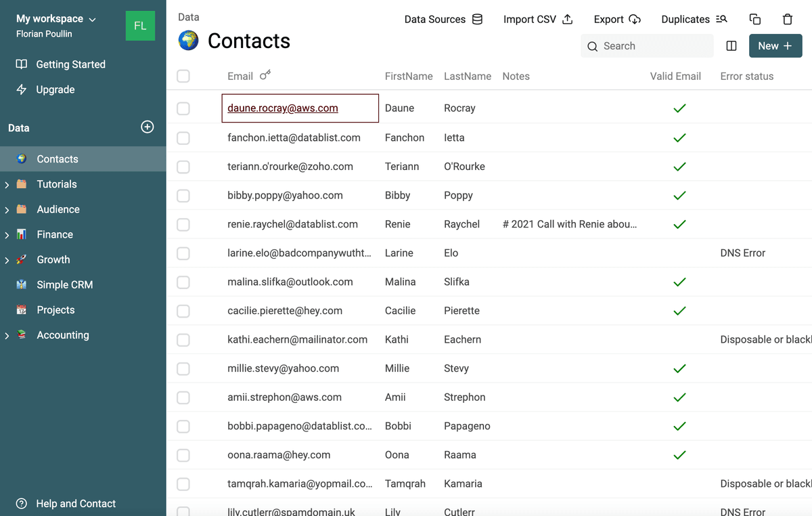Click the duplicate collection icon in top toolbar
Viewport: 812px width, 516px height.
coord(755,20)
